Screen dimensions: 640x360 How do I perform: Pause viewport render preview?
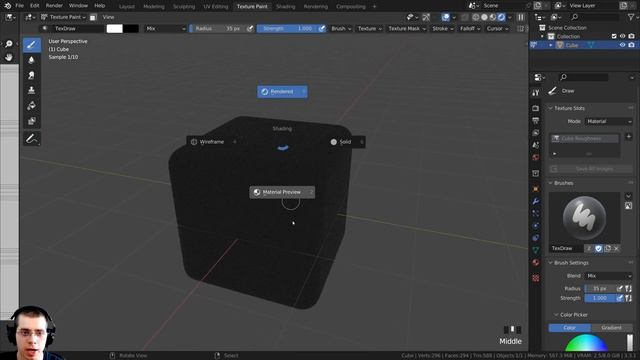[521, 17]
